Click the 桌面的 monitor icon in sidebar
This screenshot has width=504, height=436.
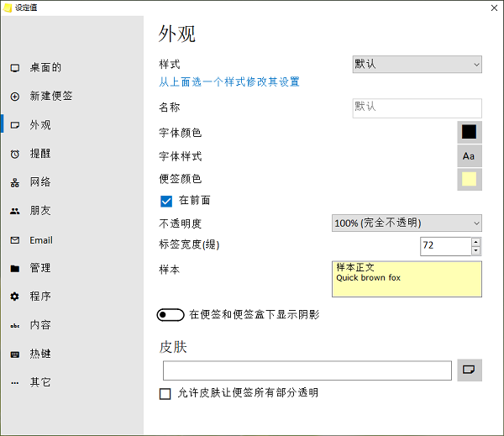[14, 68]
